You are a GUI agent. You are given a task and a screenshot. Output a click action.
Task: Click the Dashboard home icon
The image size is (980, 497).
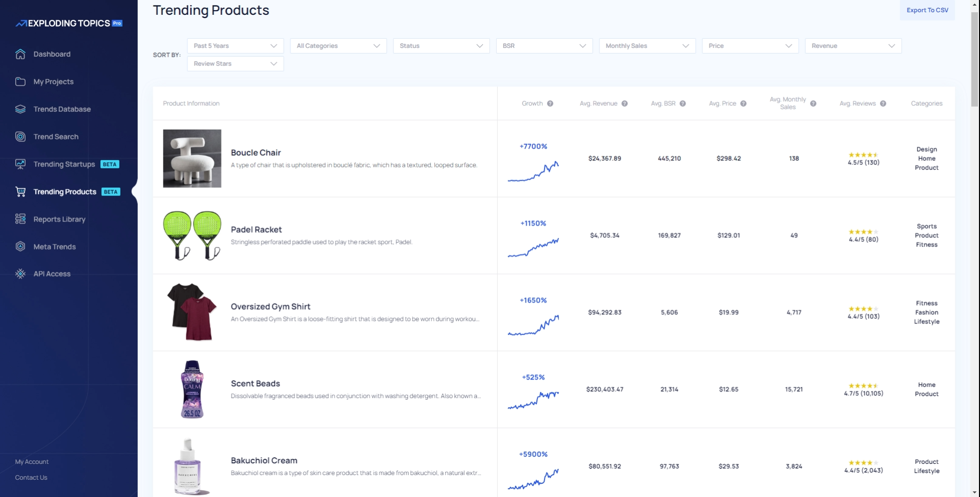pyautogui.click(x=20, y=54)
